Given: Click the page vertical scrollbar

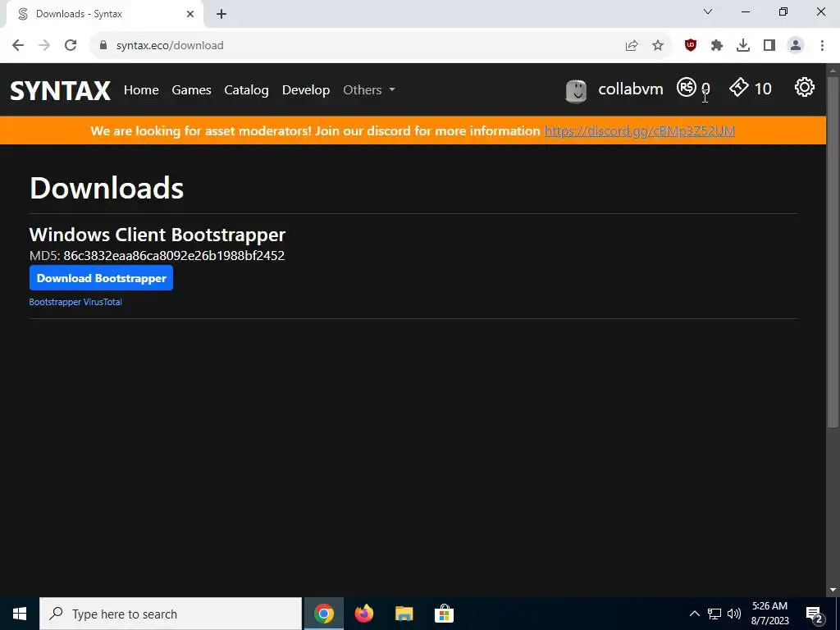Looking at the screenshot, I should 833,252.
